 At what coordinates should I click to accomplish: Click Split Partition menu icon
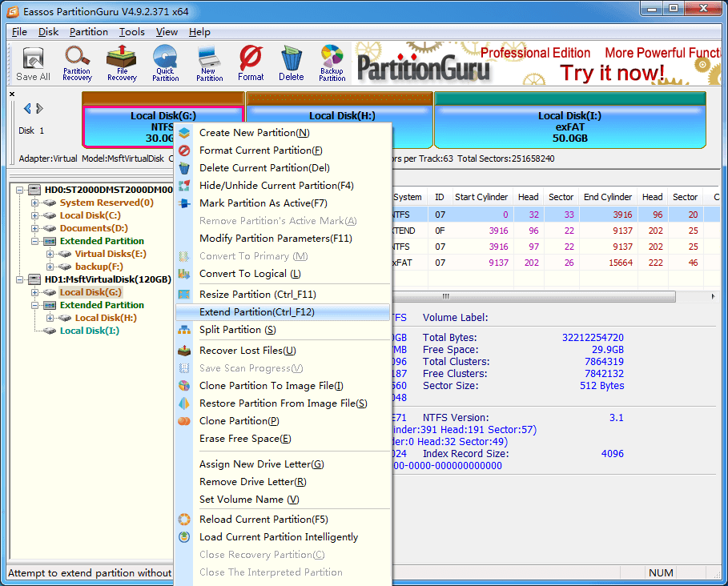(184, 330)
